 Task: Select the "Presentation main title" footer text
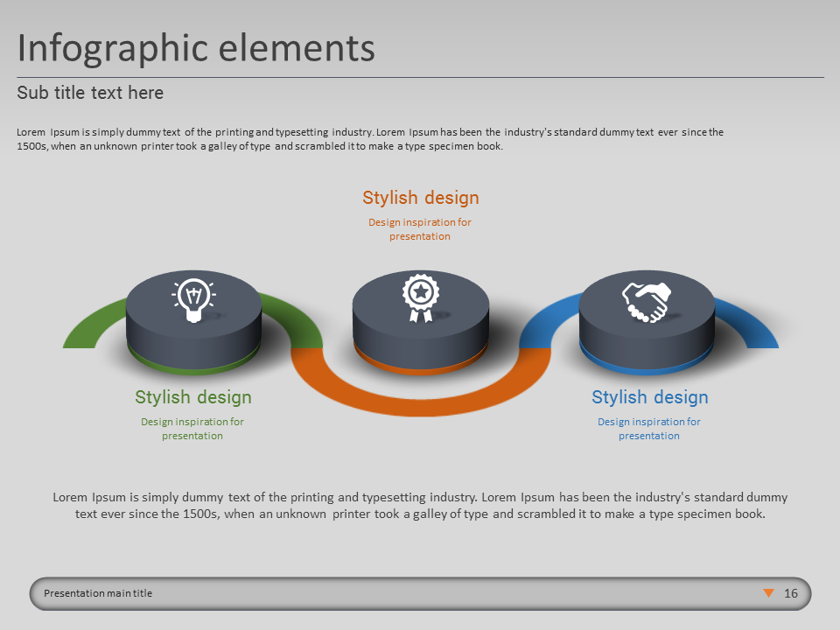coord(98,593)
